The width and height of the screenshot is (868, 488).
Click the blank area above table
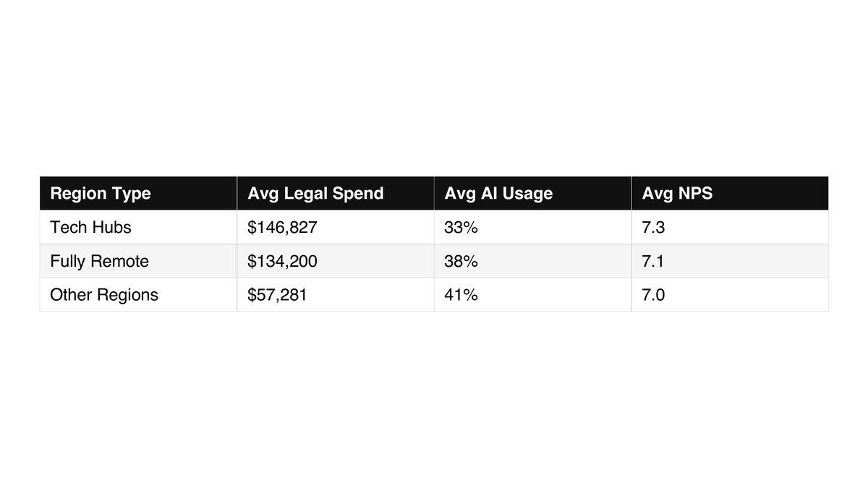pos(434,87)
